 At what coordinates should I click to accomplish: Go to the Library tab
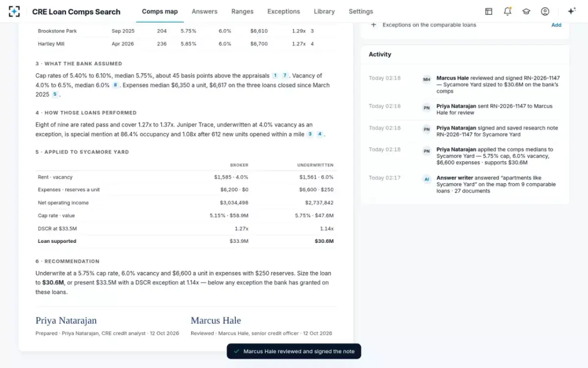pyautogui.click(x=324, y=11)
